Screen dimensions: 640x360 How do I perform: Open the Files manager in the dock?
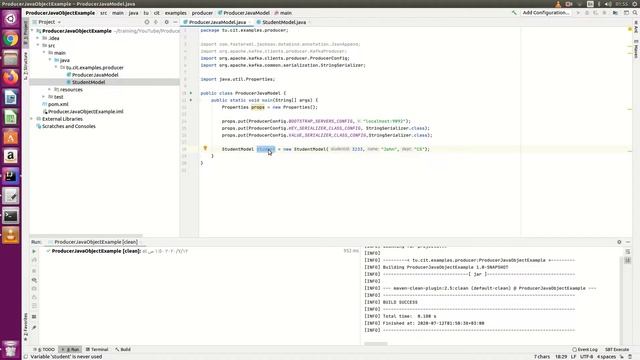(11, 58)
